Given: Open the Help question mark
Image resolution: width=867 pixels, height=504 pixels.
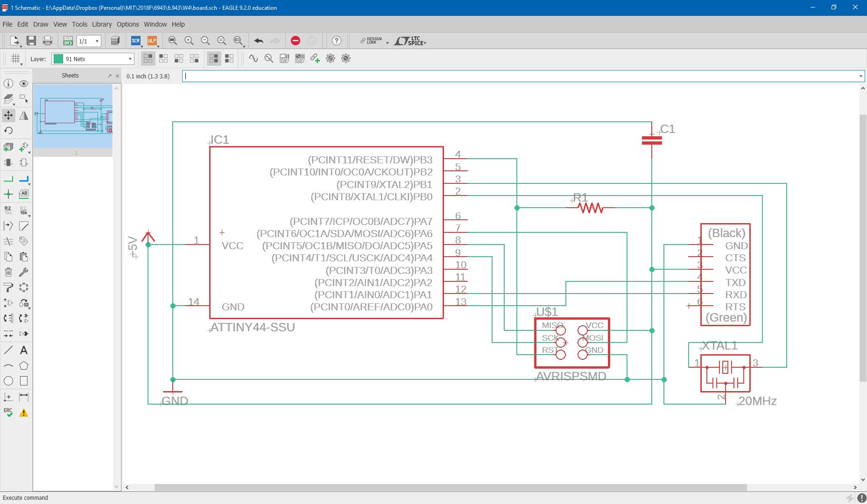Looking at the screenshot, I should 337,41.
